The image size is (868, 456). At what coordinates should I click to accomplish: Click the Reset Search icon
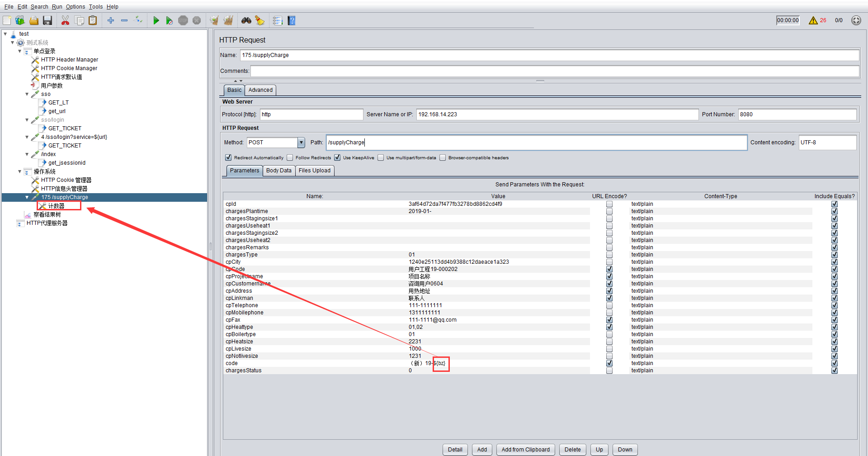click(x=260, y=20)
